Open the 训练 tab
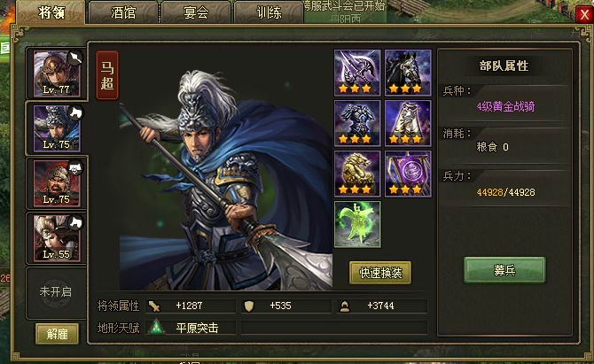Screen dimensions: 594x364 (x=269, y=12)
